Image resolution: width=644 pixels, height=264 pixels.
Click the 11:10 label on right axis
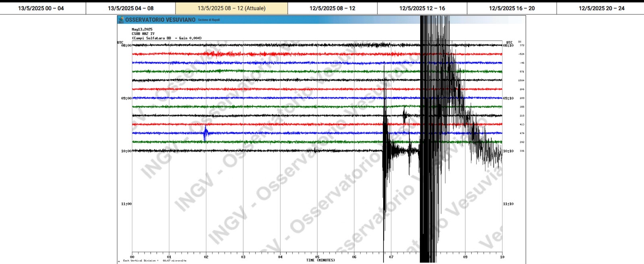coord(508,204)
